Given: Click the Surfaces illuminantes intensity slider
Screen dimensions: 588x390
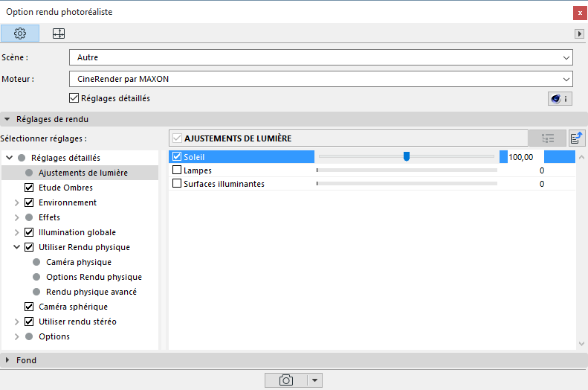Looking at the screenshot, I should click(407, 184).
